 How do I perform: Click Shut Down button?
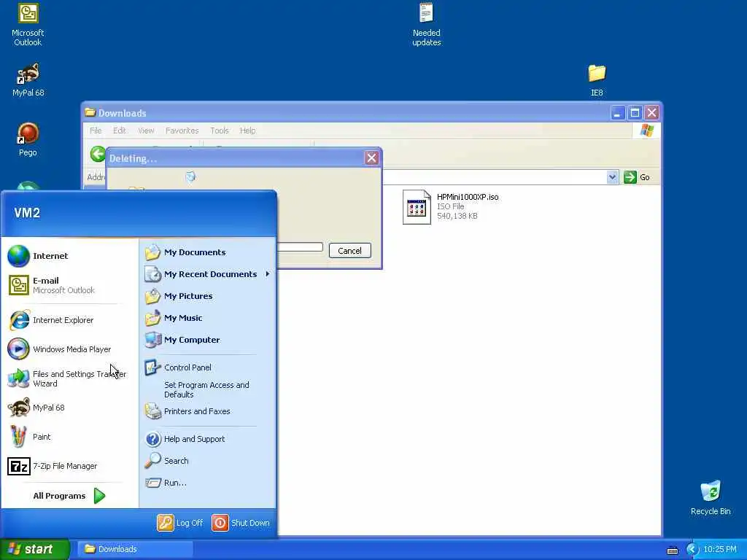[x=241, y=523]
